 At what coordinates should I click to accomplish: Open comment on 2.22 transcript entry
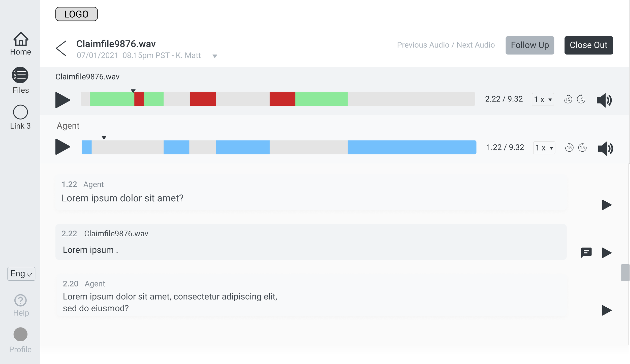[586, 252]
